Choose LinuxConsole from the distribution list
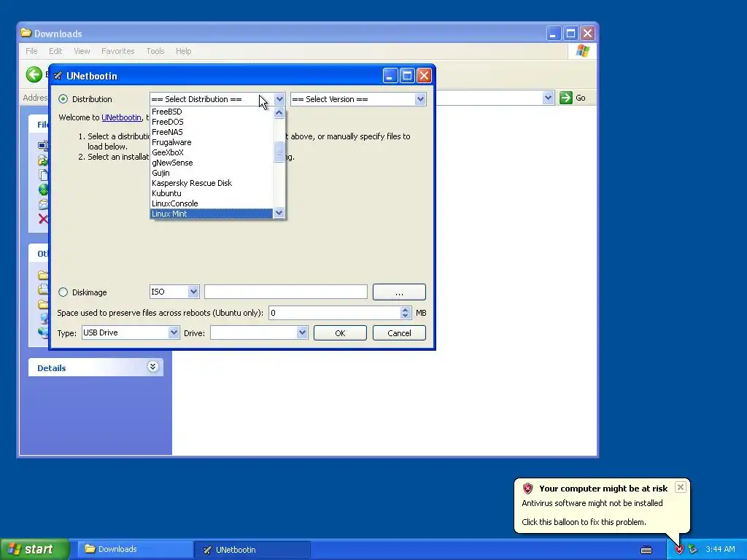747x560 pixels. point(212,204)
